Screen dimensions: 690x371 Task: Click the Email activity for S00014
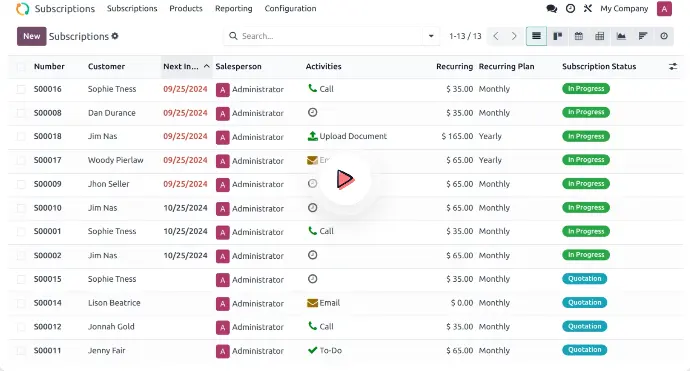(x=323, y=303)
